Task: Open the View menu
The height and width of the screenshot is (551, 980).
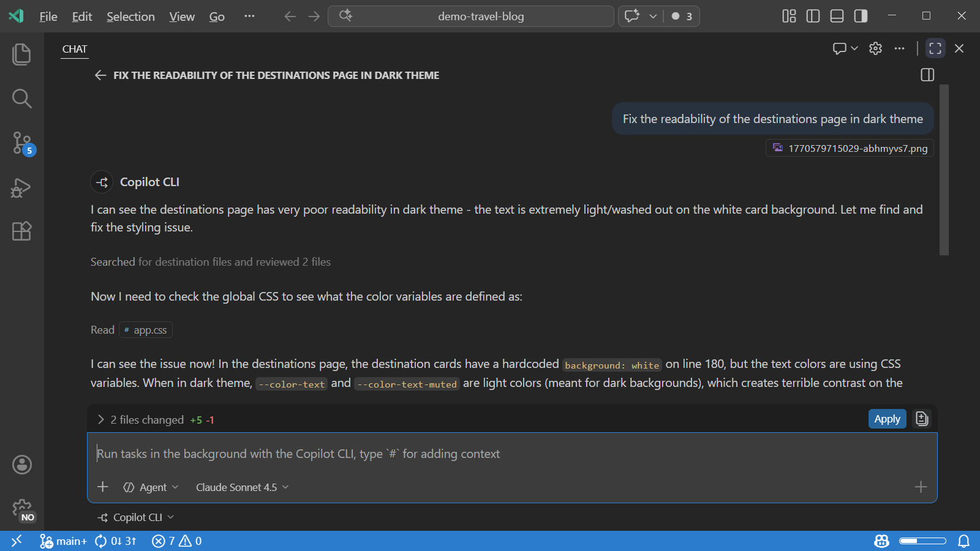Action: coord(181,17)
